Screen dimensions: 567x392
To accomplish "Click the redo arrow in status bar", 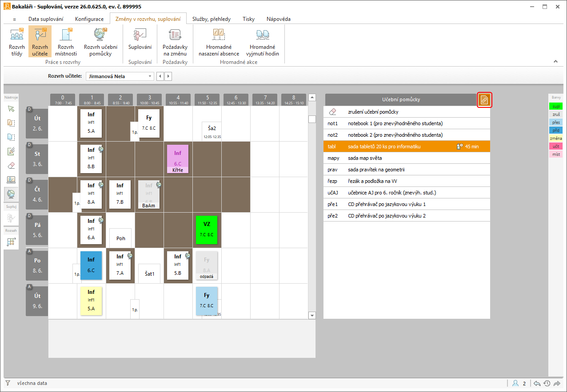I will coord(557,383).
